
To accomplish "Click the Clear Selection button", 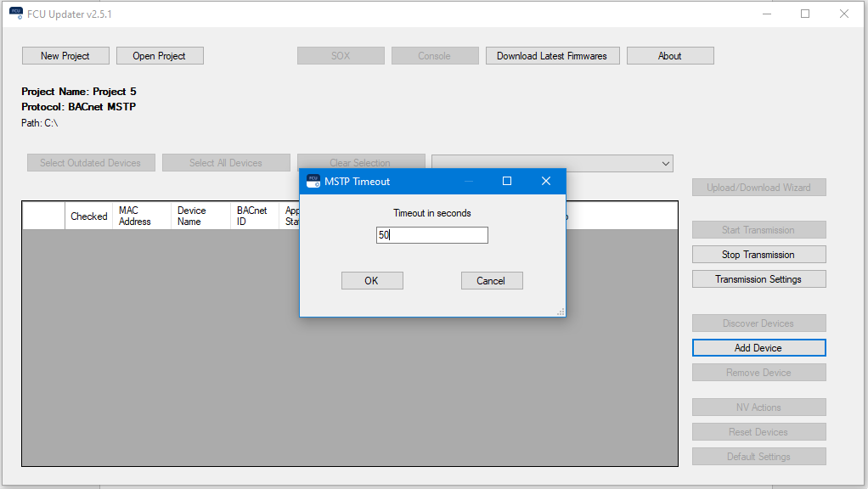I will [360, 162].
